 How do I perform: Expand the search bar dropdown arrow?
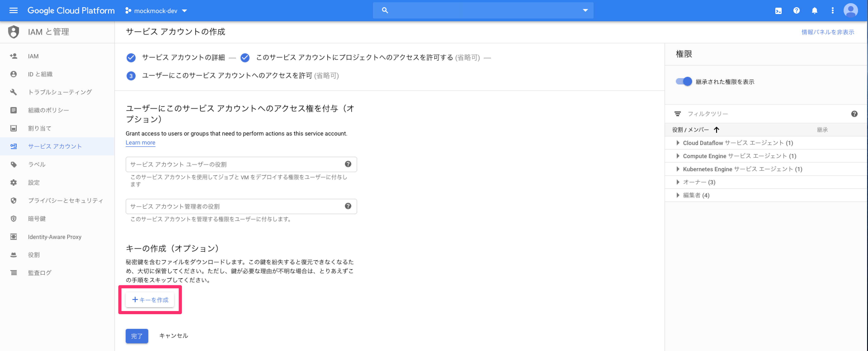pos(585,10)
